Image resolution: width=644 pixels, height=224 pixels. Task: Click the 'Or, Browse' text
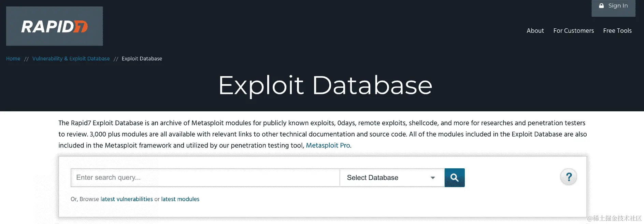click(85, 199)
